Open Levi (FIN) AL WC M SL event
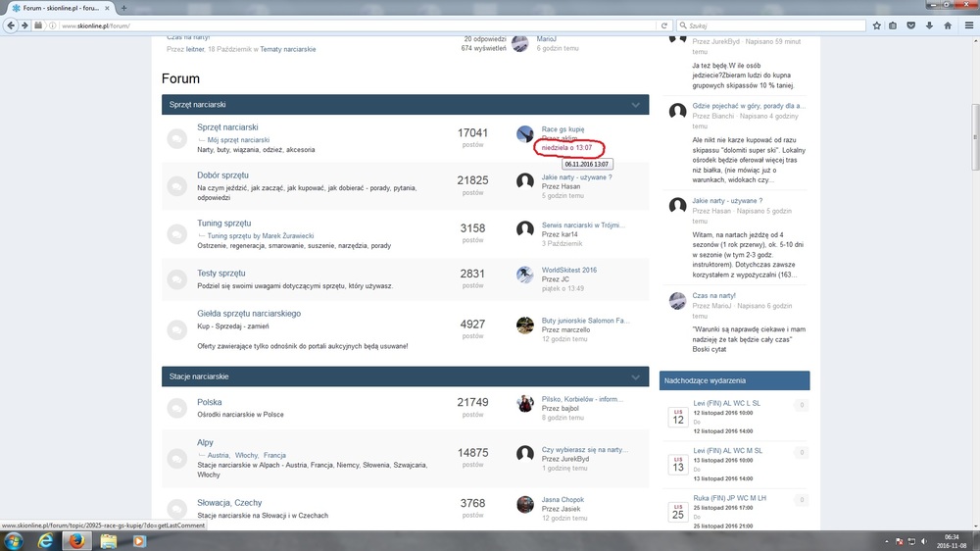Screen dimensions: 980x551 (727, 450)
